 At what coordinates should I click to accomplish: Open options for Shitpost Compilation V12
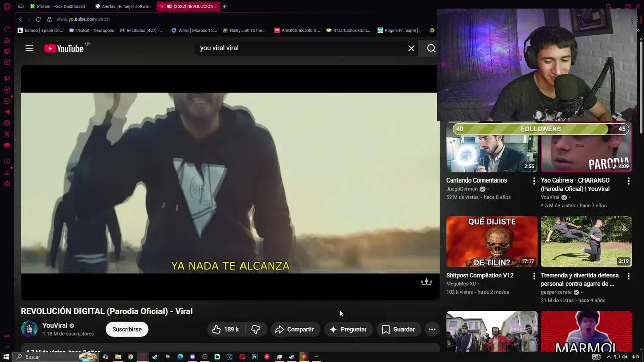coord(534,276)
